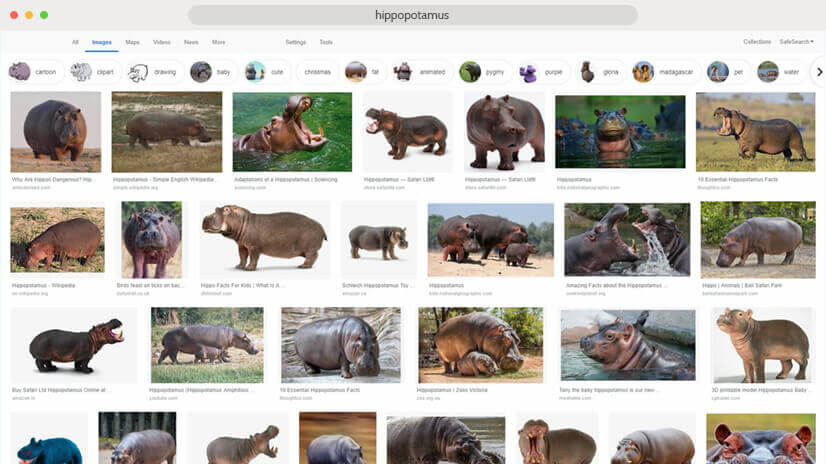Switch to the Maps tab

pos(132,42)
